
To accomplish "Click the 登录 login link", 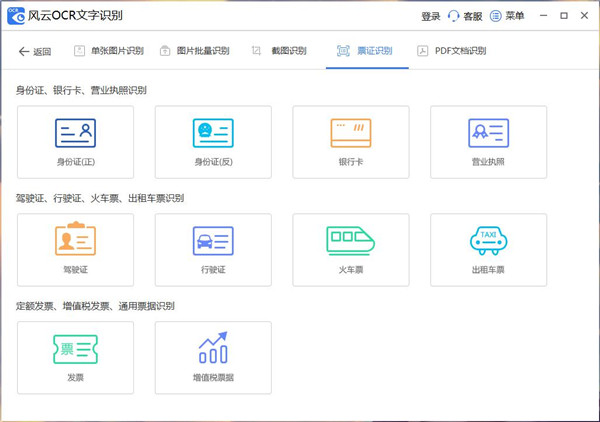I will coord(431,16).
